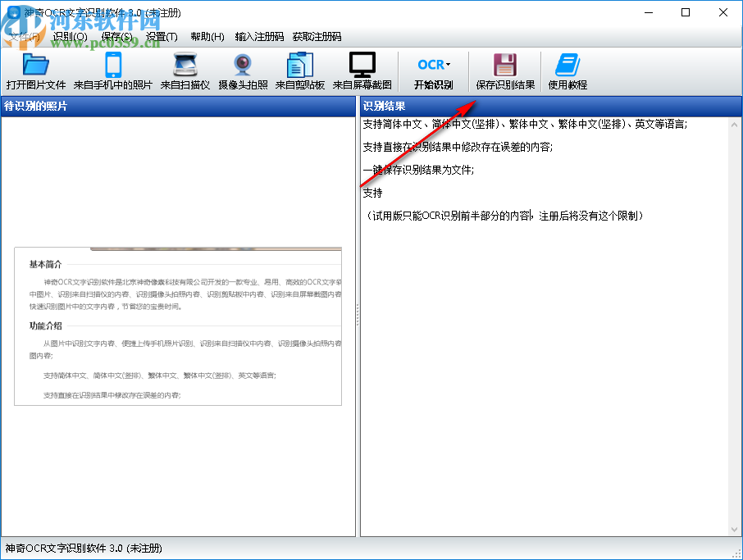This screenshot has width=743, height=560.
Task: Import photo from mobile phone
Action: point(113,71)
